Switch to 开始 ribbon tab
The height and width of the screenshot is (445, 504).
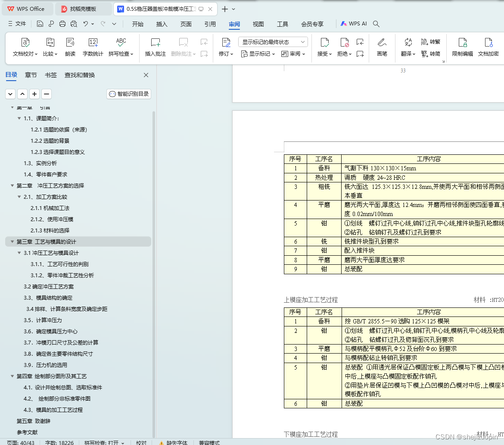137,24
